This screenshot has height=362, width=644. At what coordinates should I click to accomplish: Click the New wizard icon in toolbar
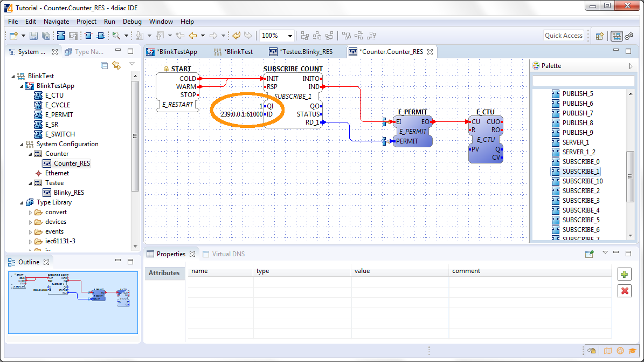pos(13,36)
